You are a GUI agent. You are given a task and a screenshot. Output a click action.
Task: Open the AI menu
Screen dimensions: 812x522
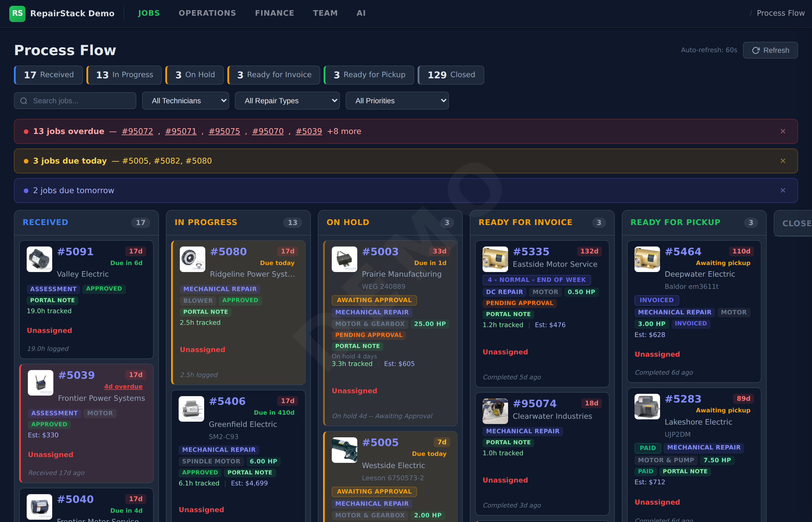(361, 13)
